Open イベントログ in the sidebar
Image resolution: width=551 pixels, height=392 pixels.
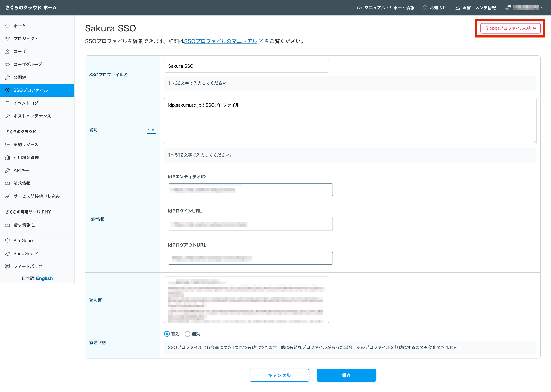tap(37, 103)
